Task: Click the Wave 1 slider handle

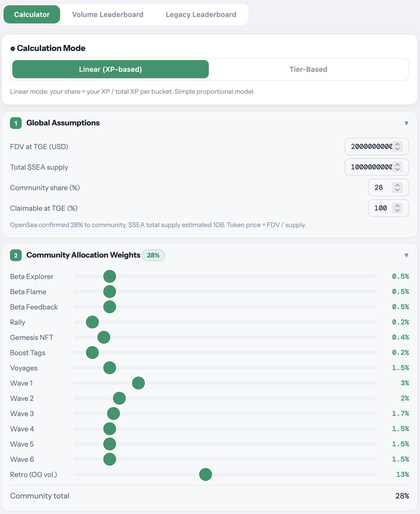Action: coord(138,383)
